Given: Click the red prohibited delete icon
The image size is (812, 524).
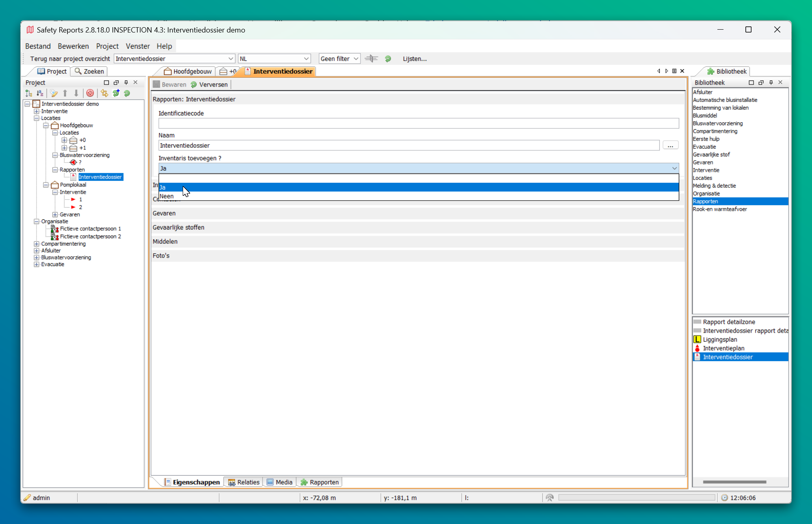Looking at the screenshot, I should click(x=90, y=93).
